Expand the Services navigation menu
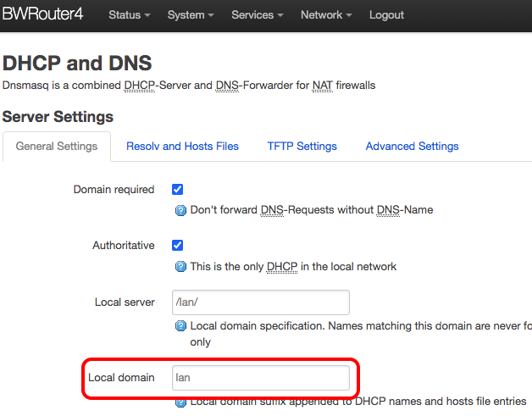 (258, 15)
